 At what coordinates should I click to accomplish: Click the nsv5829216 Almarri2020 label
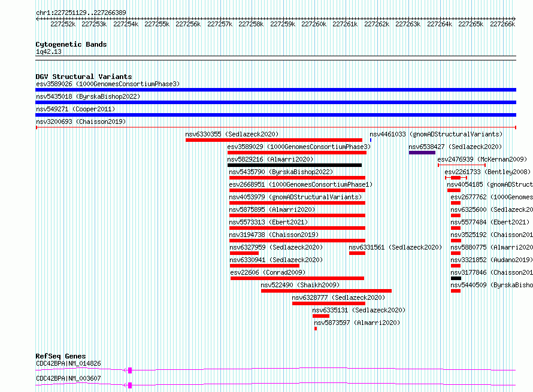pos(270,159)
